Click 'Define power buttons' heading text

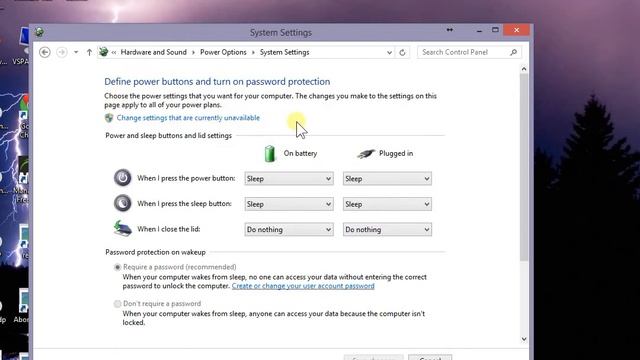[x=217, y=82]
